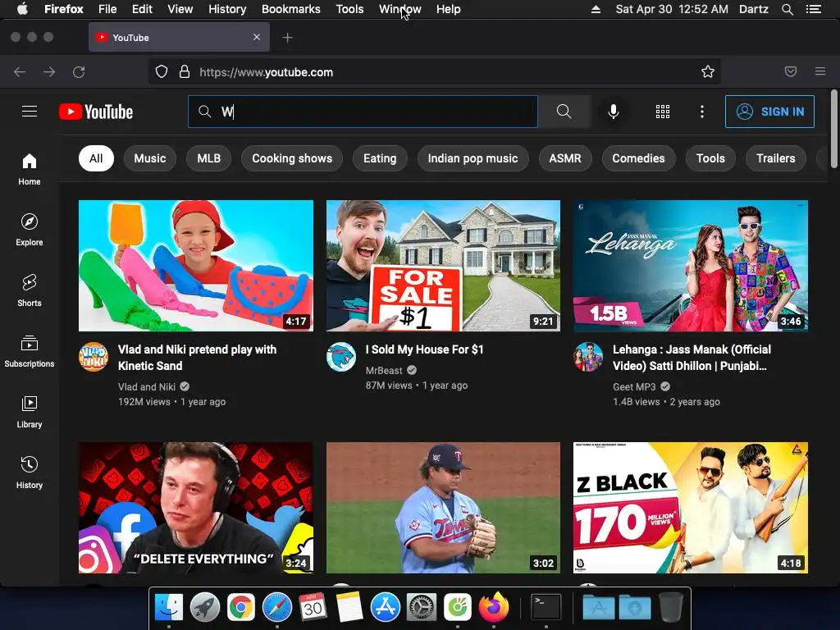Select the MLB filter chip

pos(209,158)
